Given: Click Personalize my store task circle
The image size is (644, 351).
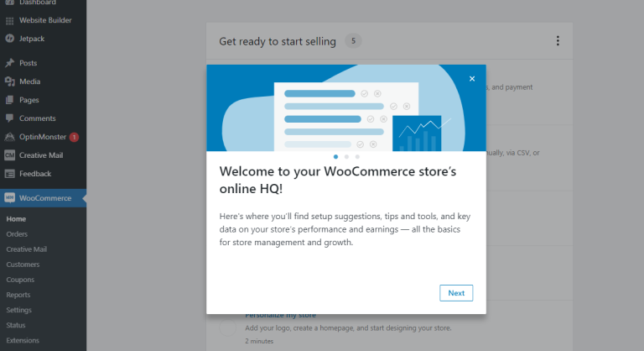Looking at the screenshot, I should (227, 328).
